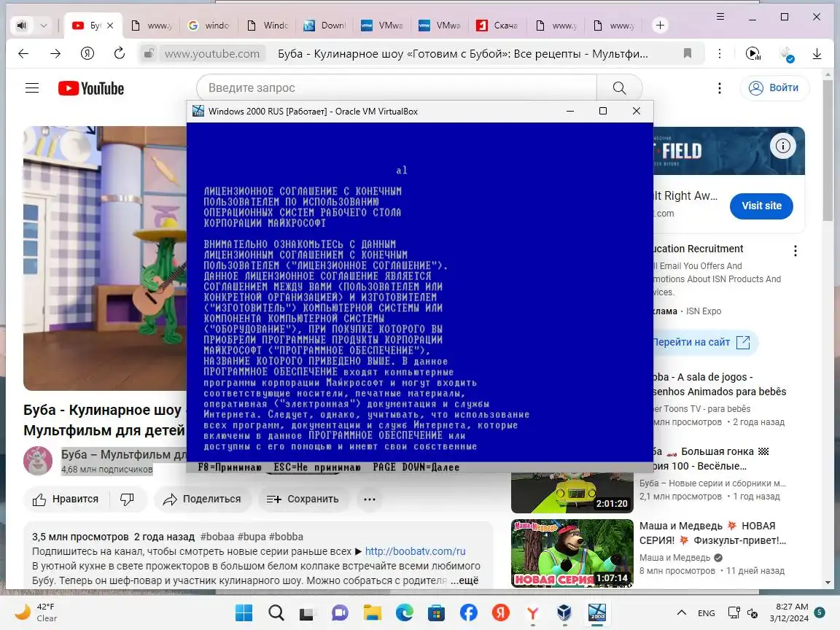
Task: Click the Нравится like button
Action: coord(66,499)
